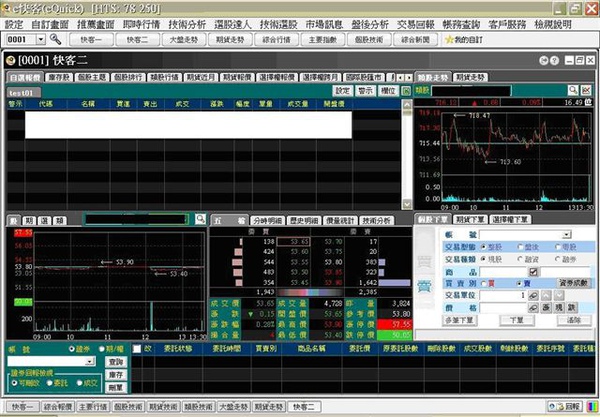Click the 現 current price button
The height and width of the screenshot is (417, 600).
tap(559, 308)
